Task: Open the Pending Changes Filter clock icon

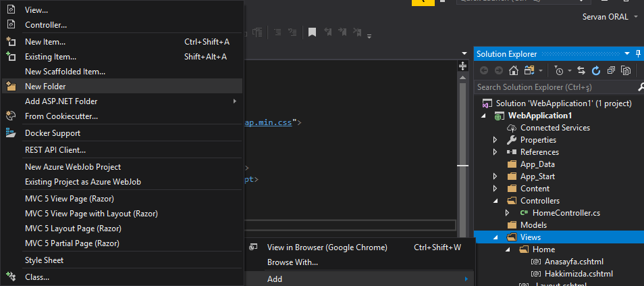Action: (559, 71)
